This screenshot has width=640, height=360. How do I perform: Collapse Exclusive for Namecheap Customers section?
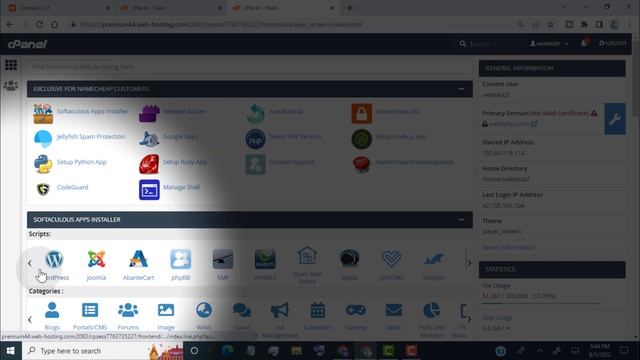[461, 89]
